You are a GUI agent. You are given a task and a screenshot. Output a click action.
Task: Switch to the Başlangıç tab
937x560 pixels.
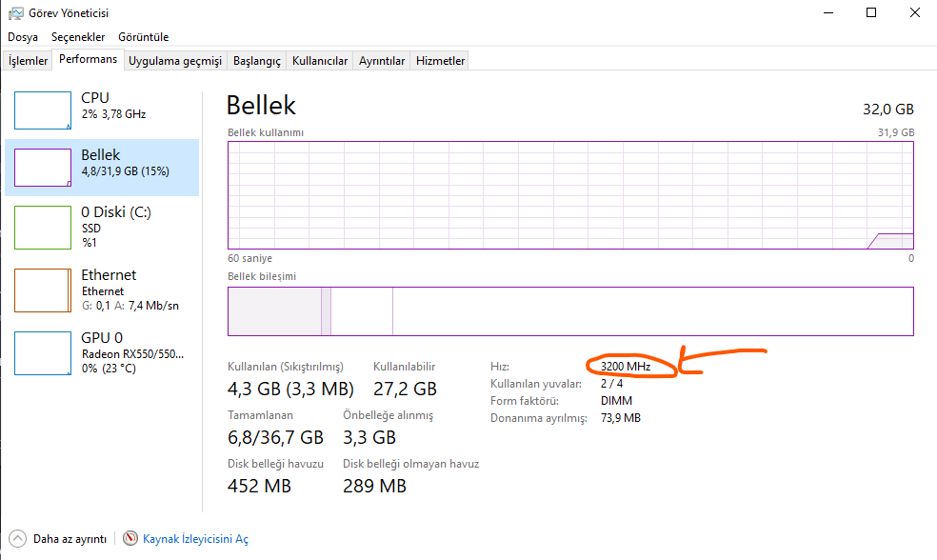[x=257, y=61]
